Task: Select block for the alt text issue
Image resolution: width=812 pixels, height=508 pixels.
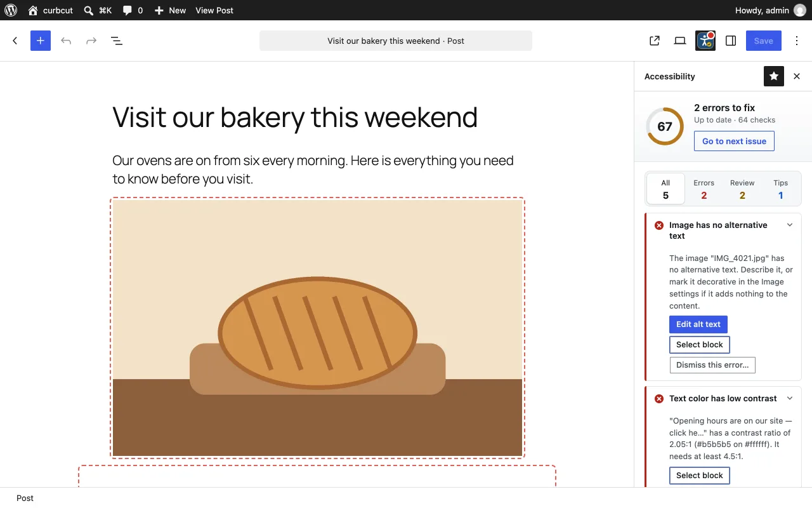Action: pos(700,345)
